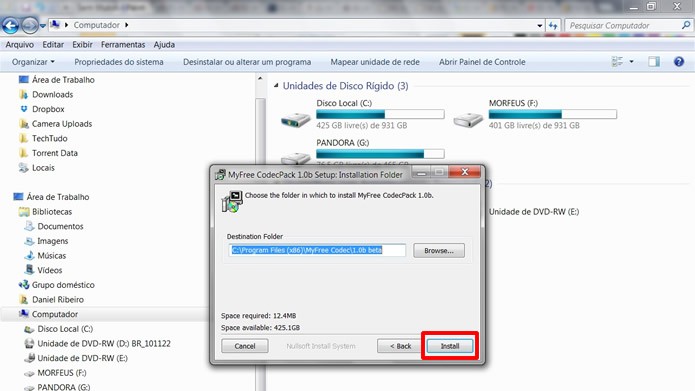Select Grupo doméstico in tree
The height and width of the screenshot is (391, 695).
pos(63,285)
